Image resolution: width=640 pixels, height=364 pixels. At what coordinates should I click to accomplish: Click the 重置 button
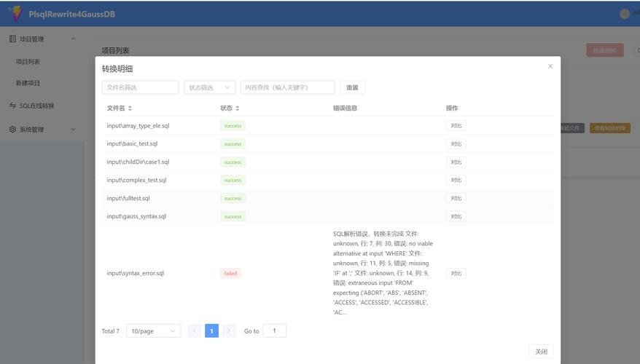pos(352,87)
